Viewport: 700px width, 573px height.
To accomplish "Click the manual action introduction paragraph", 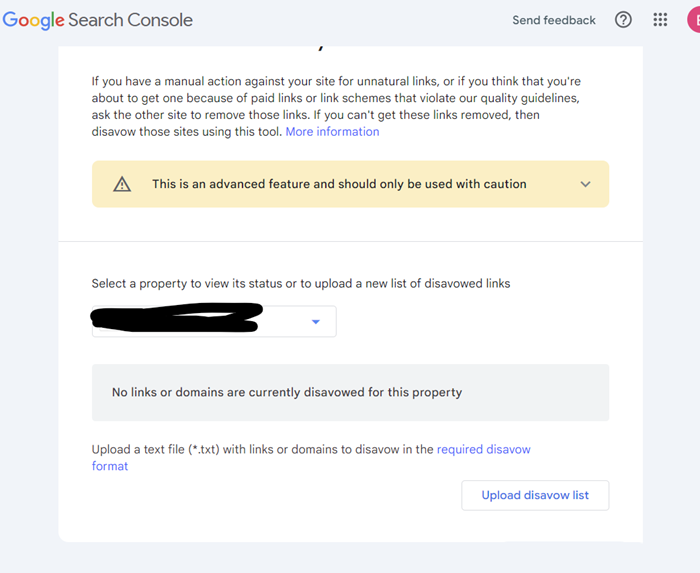I will [x=336, y=106].
